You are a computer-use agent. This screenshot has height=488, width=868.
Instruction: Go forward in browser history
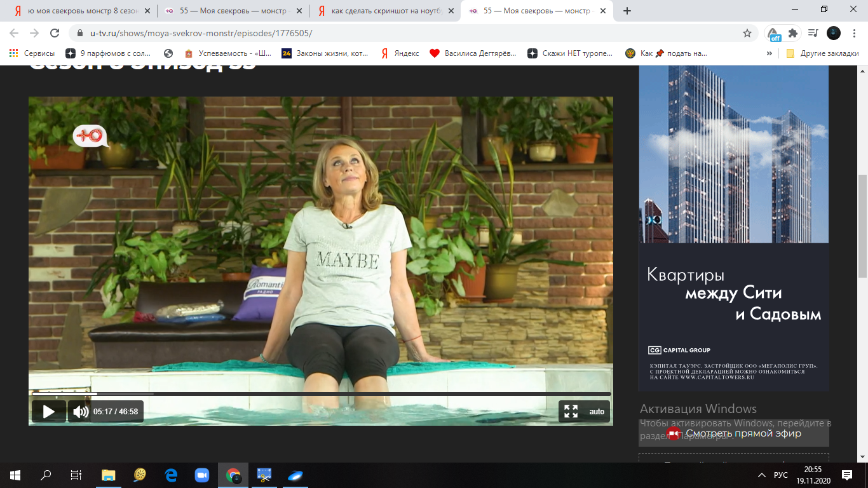click(x=34, y=33)
